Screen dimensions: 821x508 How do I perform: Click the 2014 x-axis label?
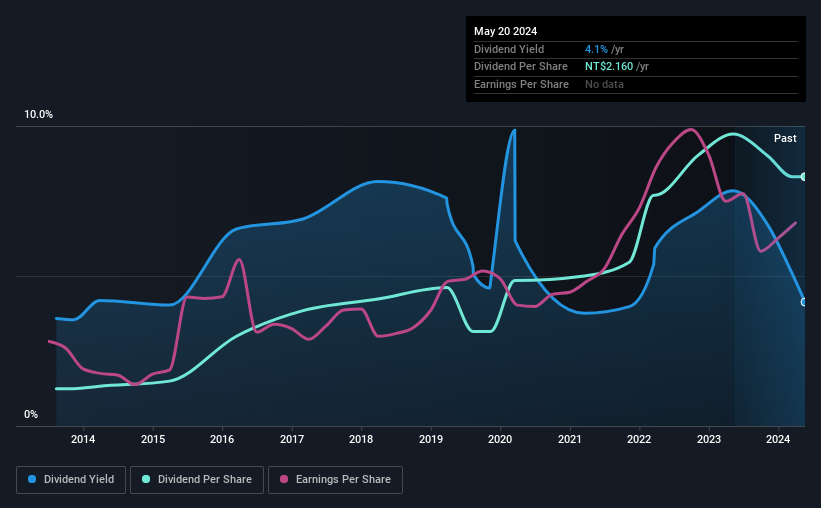click(83, 439)
